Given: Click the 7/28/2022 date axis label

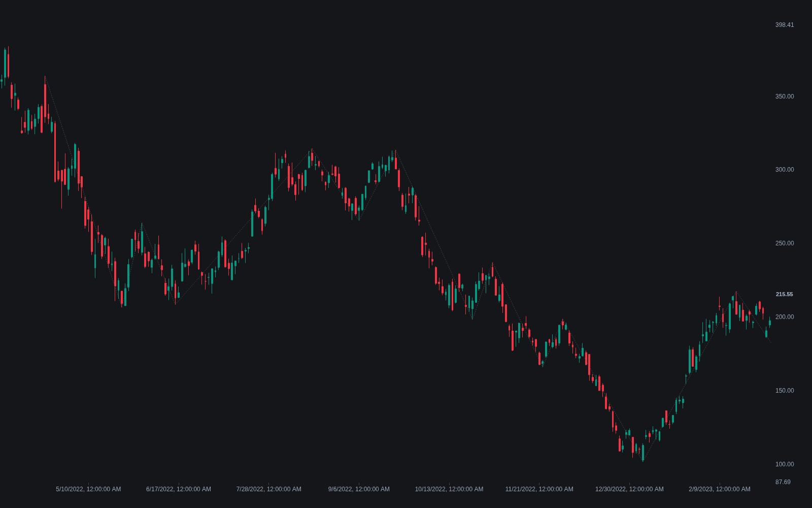Looking at the screenshot, I should tap(268, 489).
